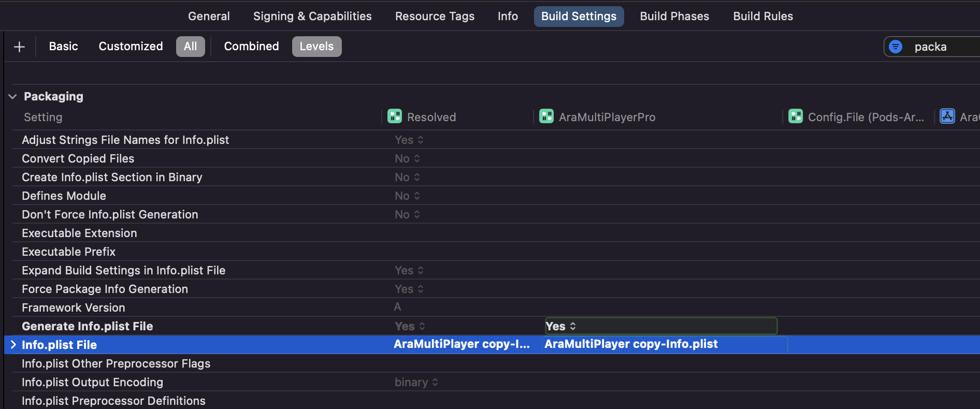
Task: Open Defines Module No popup
Action: pyautogui.click(x=407, y=196)
